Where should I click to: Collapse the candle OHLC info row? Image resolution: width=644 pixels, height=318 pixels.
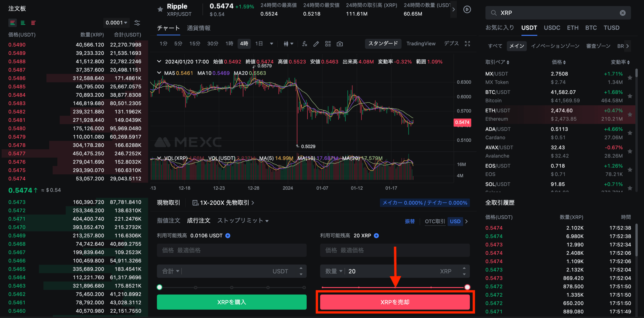[x=159, y=61]
